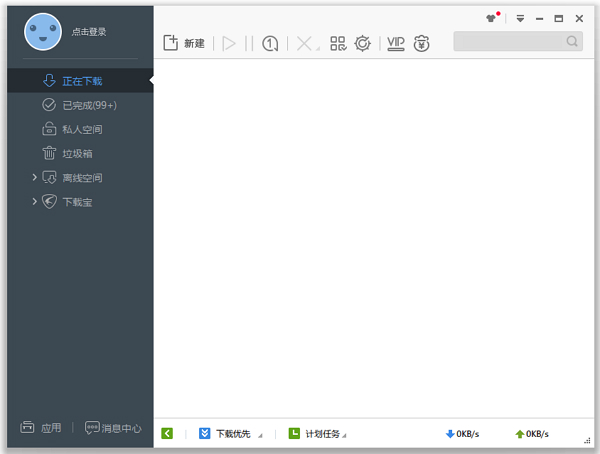
Task: Close the window
Action: [579, 18]
